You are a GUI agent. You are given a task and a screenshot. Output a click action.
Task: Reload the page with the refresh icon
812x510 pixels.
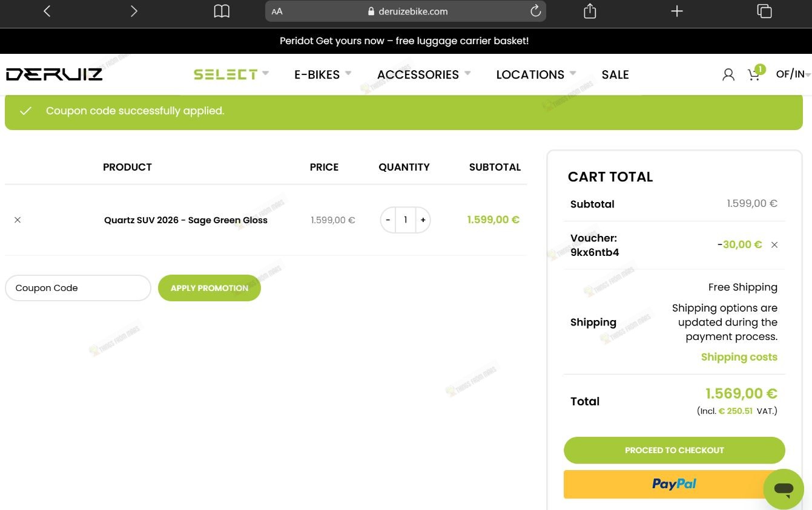point(535,11)
